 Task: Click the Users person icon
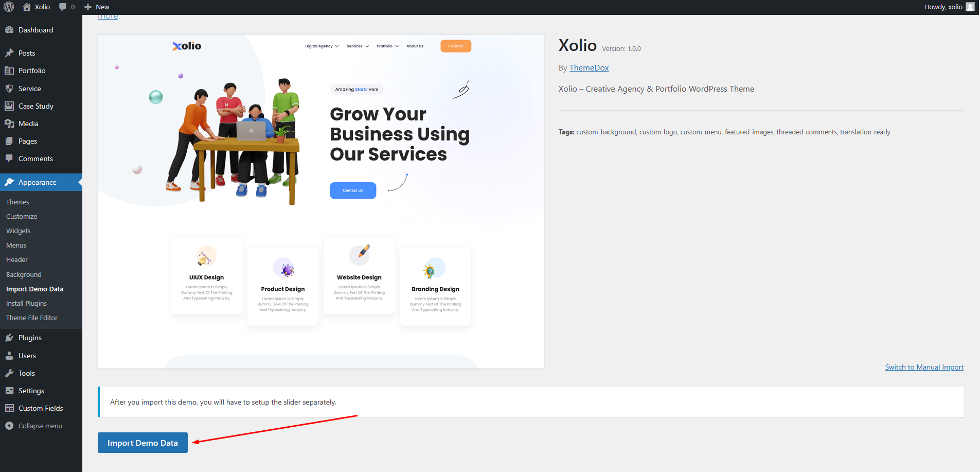pos(9,356)
